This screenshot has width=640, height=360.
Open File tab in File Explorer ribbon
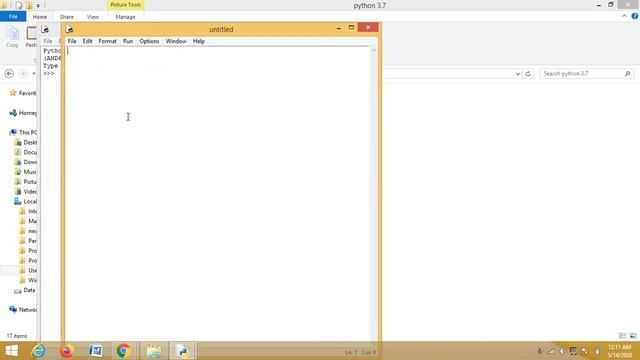tap(13, 17)
